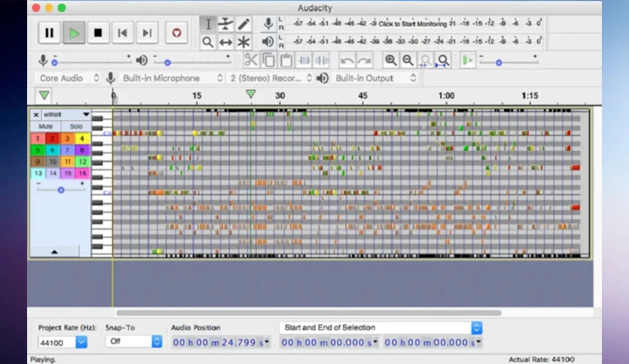Skip to start of the project
Image resolution: width=629 pixels, height=364 pixels.
coord(123,32)
